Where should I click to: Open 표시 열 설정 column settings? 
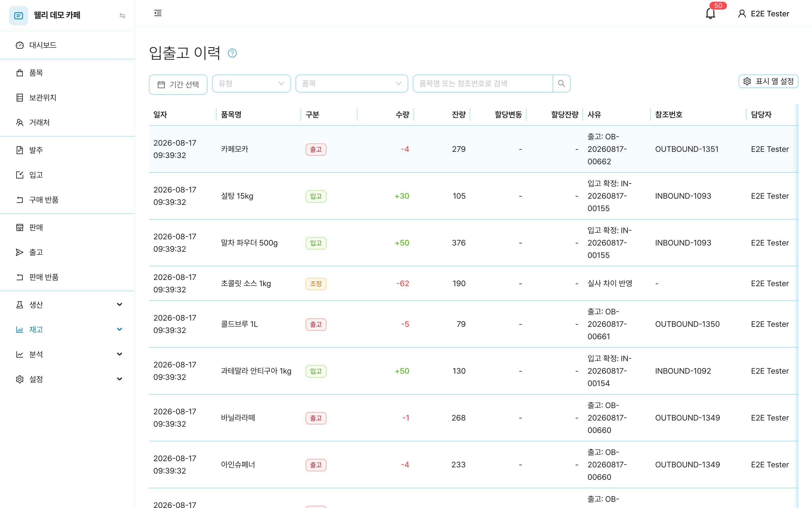tap(768, 81)
